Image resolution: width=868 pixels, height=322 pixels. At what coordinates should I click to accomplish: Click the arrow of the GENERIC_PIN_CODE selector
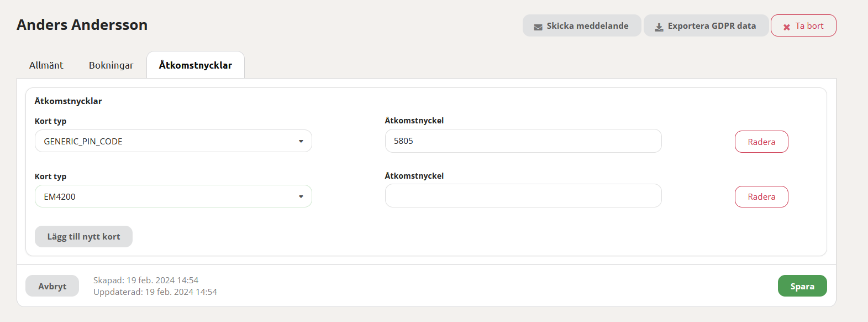(301, 141)
